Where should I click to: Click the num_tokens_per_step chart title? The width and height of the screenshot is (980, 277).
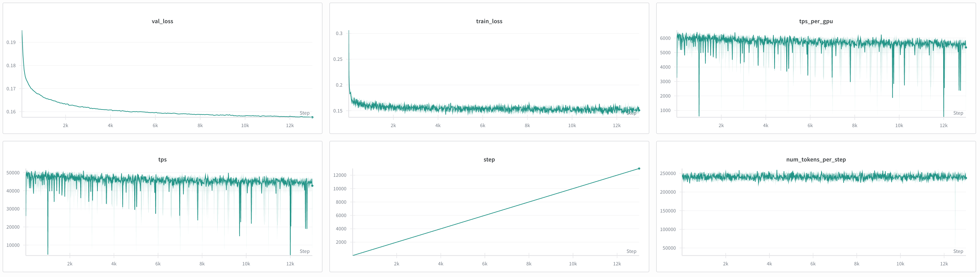pos(816,160)
